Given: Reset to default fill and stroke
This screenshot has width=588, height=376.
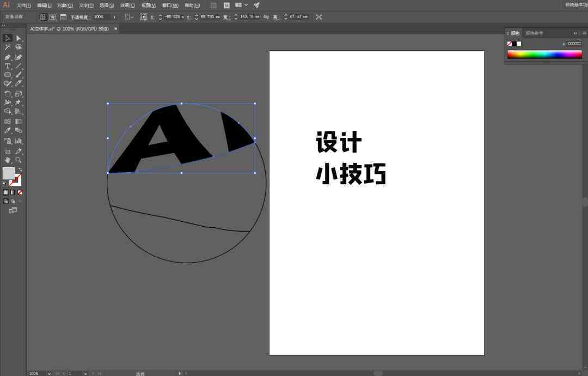Looking at the screenshot, I should pos(4,184).
